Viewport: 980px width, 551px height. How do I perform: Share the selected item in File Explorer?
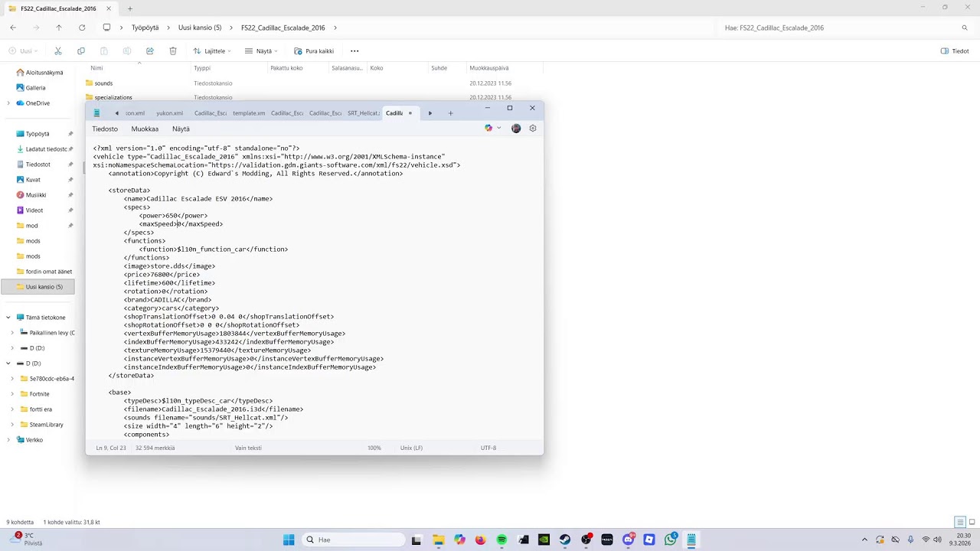150,51
